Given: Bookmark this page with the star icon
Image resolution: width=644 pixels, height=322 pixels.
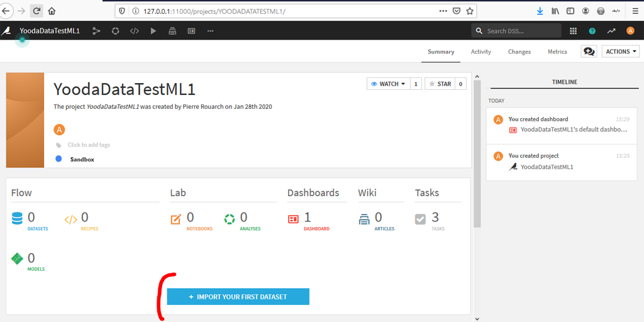Looking at the screenshot, I should tap(470, 11).
